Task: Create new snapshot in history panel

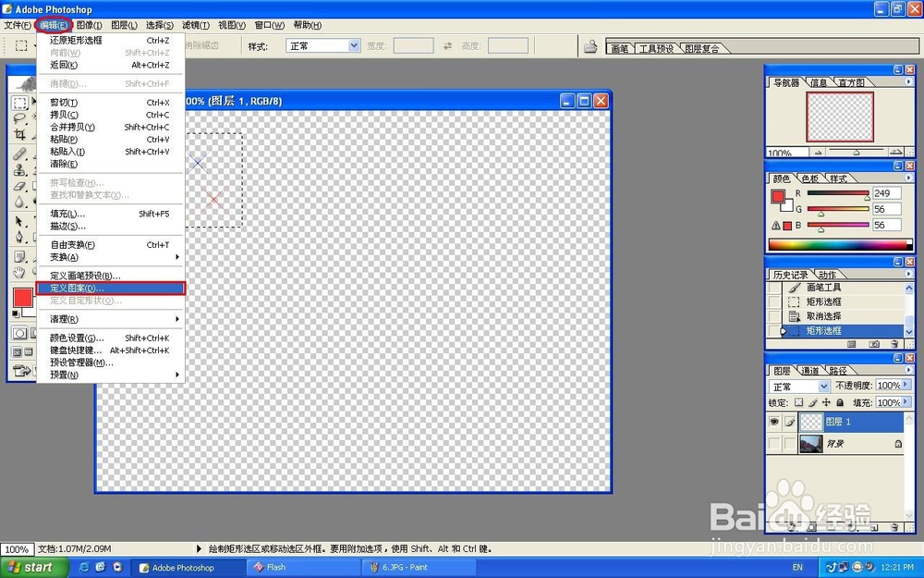Action: [874, 343]
